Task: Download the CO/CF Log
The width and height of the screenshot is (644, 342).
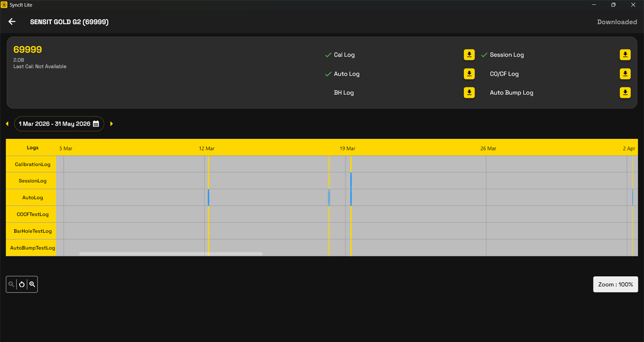Action: click(625, 74)
